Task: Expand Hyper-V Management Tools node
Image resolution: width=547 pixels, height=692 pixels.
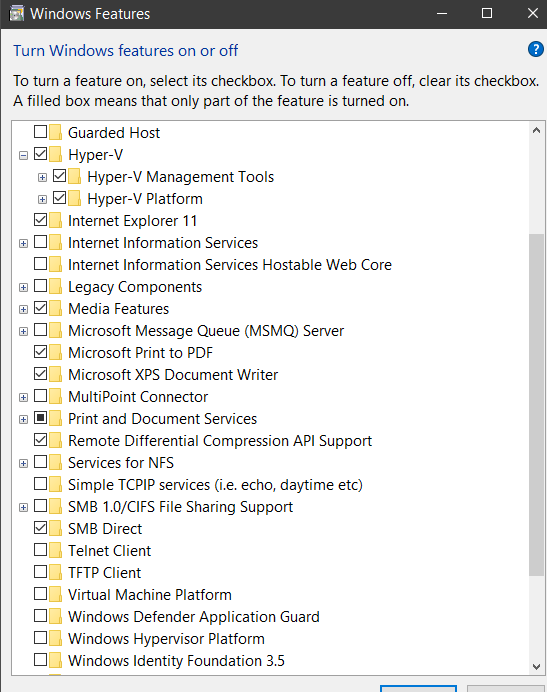Action: point(42,177)
